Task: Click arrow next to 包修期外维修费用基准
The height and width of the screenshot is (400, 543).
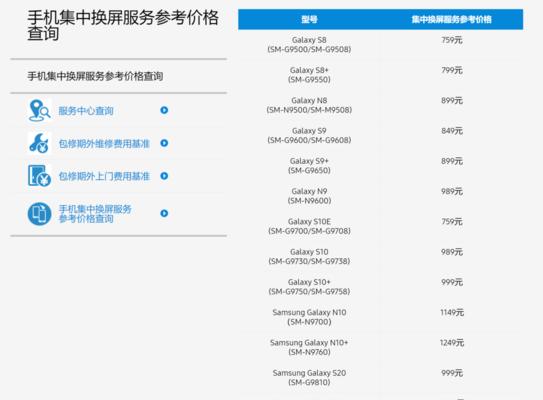Action: coord(164,143)
